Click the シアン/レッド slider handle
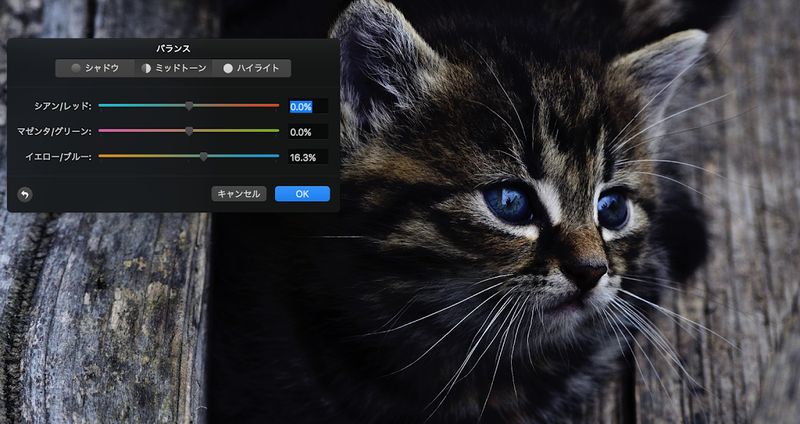This screenshot has height=424, width=800. [189, 105]
